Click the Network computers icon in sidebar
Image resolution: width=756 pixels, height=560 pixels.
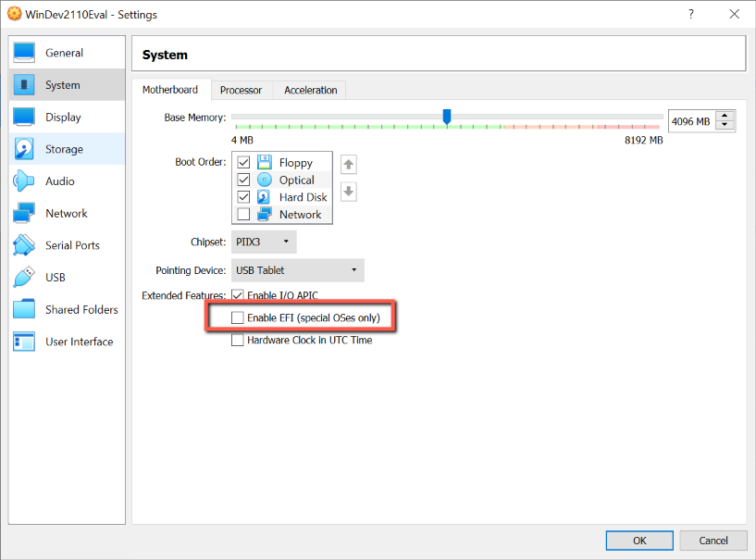click(24, 213)
